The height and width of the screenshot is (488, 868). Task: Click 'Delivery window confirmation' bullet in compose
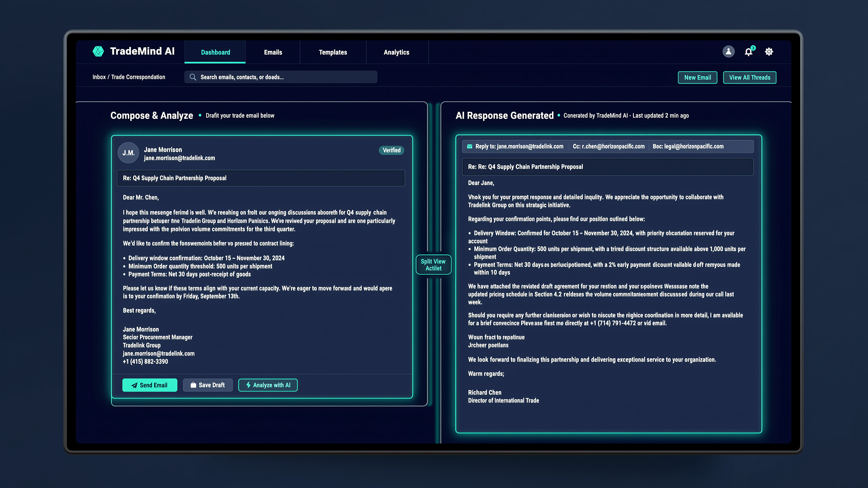206,258
